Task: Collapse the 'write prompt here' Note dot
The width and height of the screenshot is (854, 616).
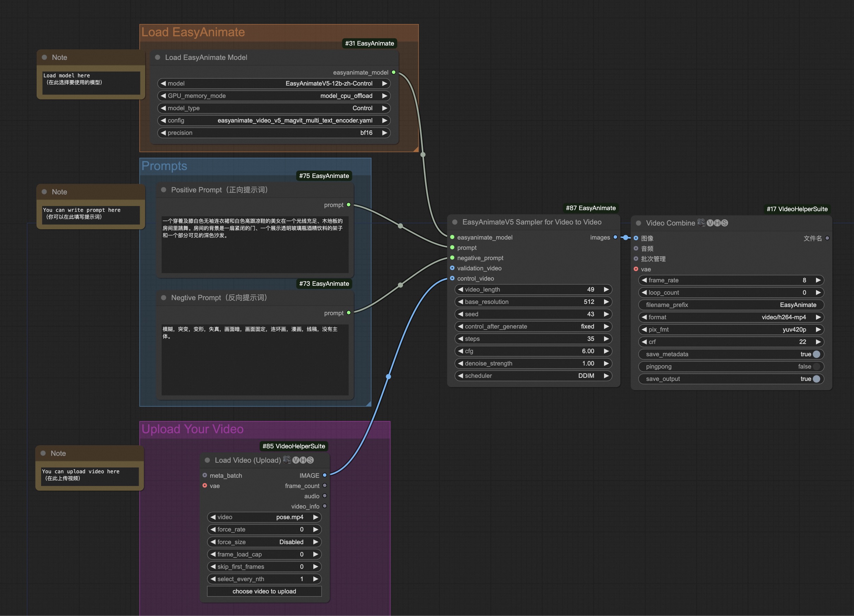Action: pos(45,192)
